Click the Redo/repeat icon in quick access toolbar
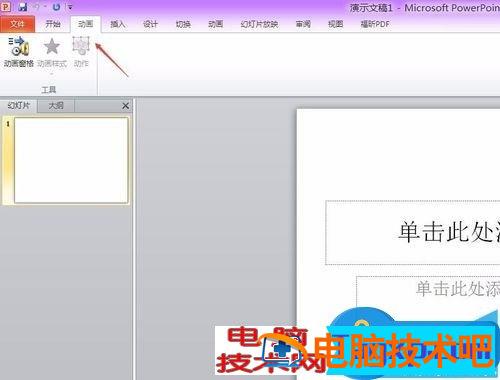Image resolution: width=500 pixels, height=380 pixels. point(57,6)
